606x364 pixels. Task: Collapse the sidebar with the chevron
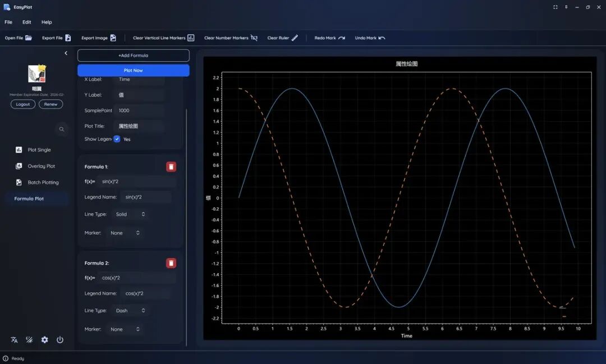point(66,53)
